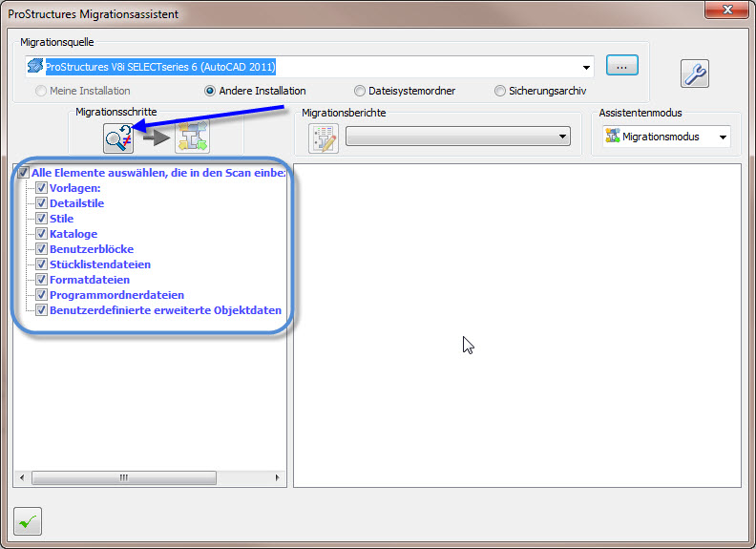Uncheck the Benutzerblöcke checkbox

tap(41, 249)
